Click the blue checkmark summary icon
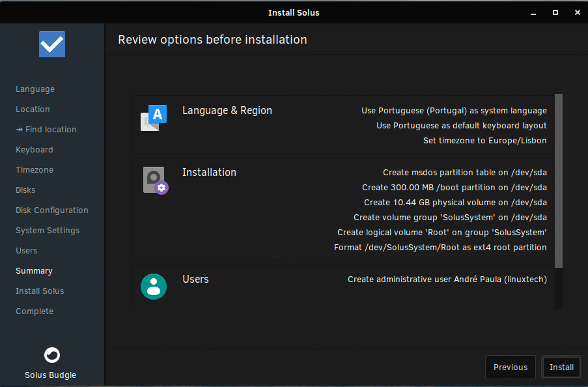Viewport: 588px width, 387px height. [x=52, y=44]
